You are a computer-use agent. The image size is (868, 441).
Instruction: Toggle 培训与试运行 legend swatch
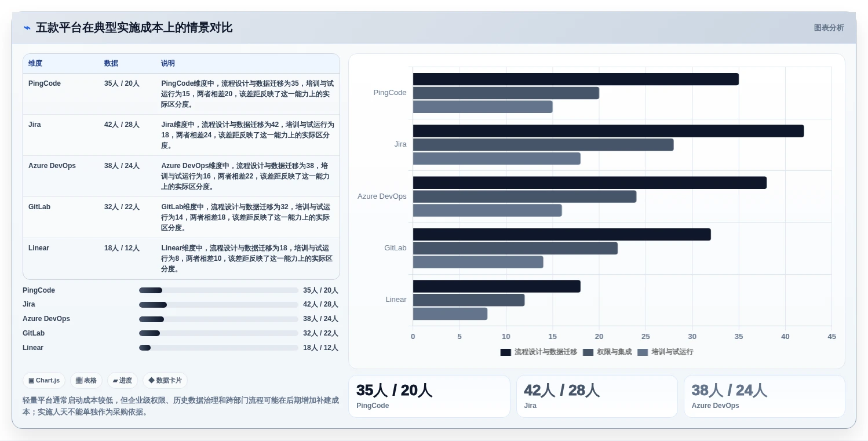tap(643, 352)
